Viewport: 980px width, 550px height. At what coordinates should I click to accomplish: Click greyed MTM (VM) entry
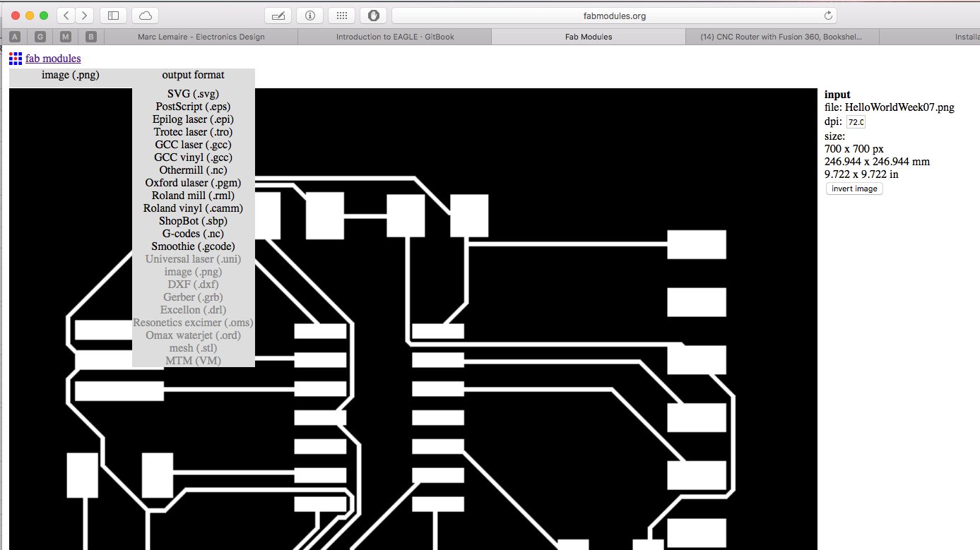tap(193, 361)
